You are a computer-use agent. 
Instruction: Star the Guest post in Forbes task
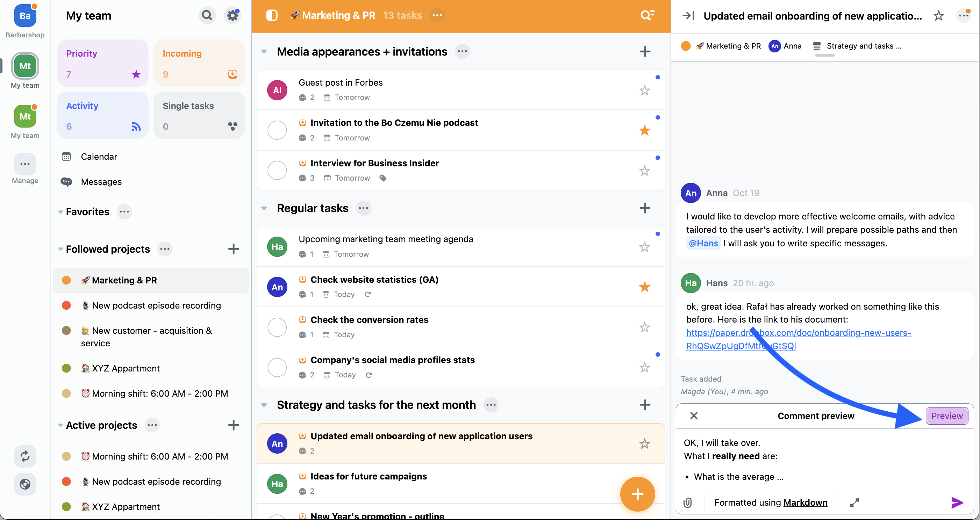coord(644,90)
